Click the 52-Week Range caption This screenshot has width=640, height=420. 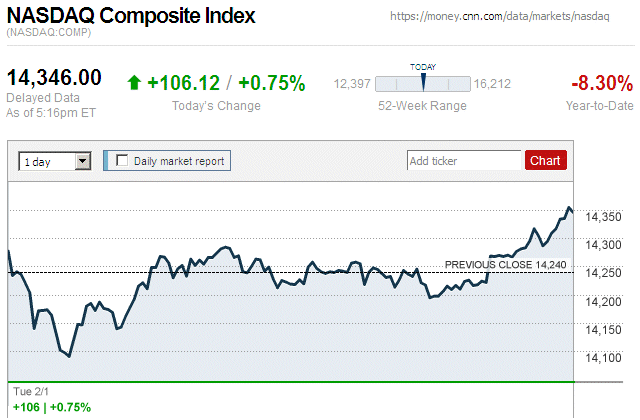[419, 105]
